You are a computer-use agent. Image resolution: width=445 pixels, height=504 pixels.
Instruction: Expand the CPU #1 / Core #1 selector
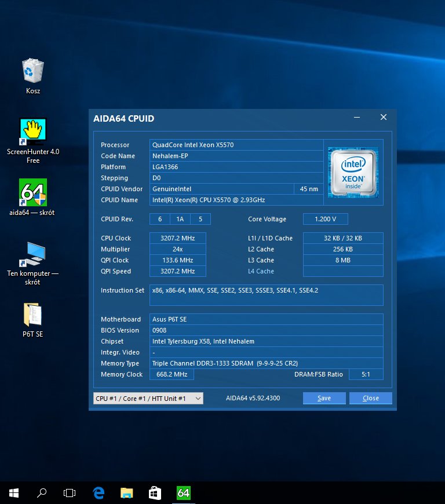tap(148, 398)
